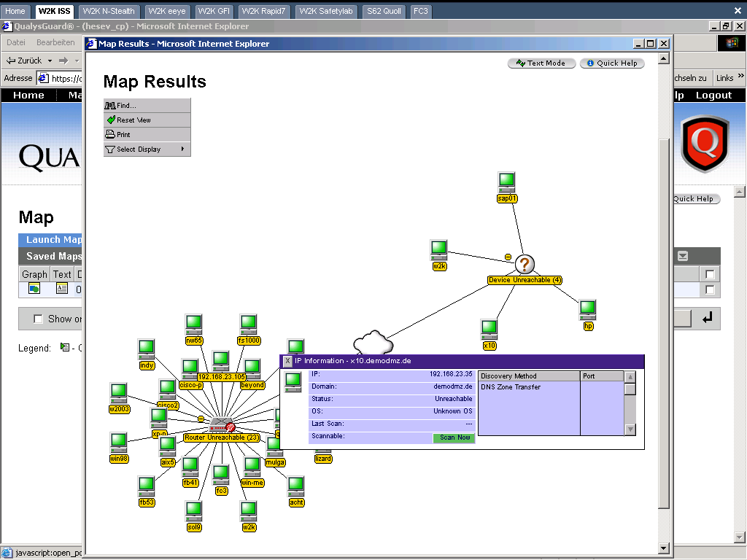Open the Datei menu
747x560 pixels.
16,42
